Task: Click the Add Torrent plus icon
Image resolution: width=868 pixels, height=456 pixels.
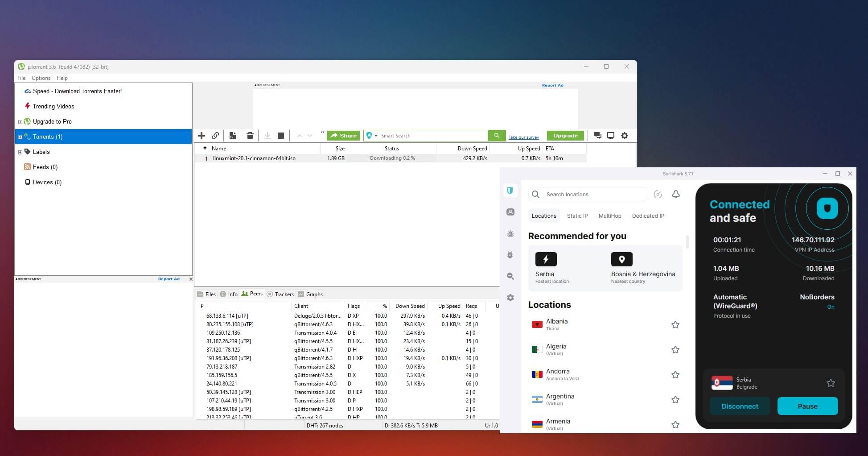Action: pyautogui.click(x=202, y=136)
